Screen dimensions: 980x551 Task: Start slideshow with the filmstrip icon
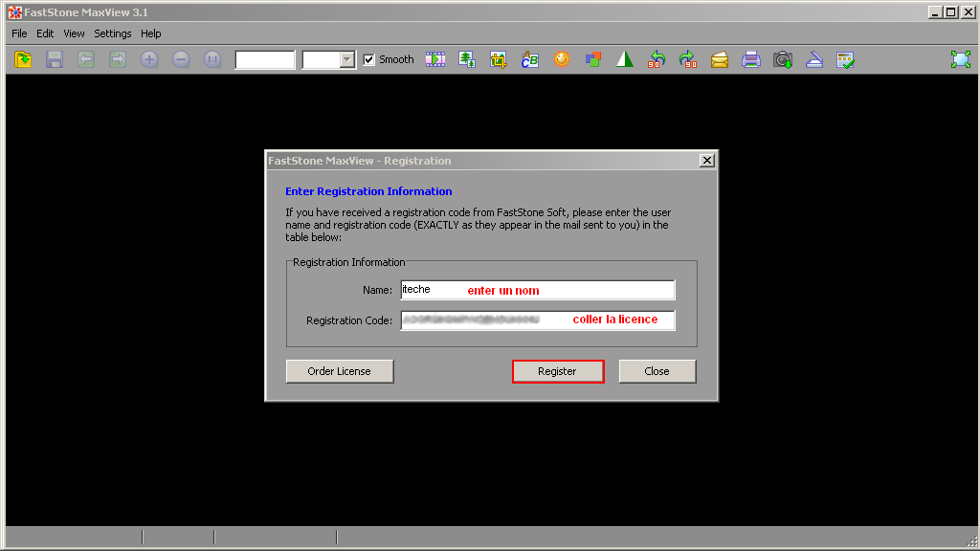435,59
